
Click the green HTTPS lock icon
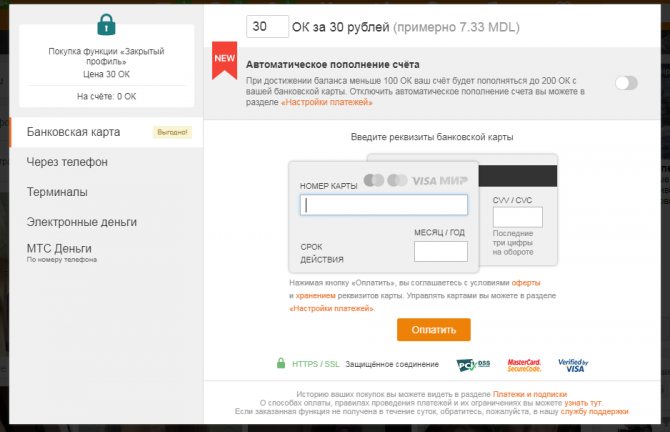(x=281, y=363)
